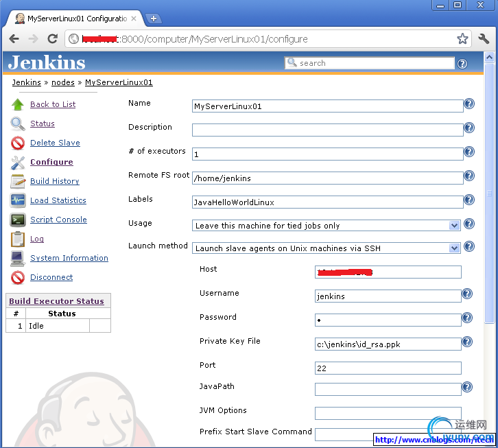
Task: Click the Name input field
Action: (327, 106)
